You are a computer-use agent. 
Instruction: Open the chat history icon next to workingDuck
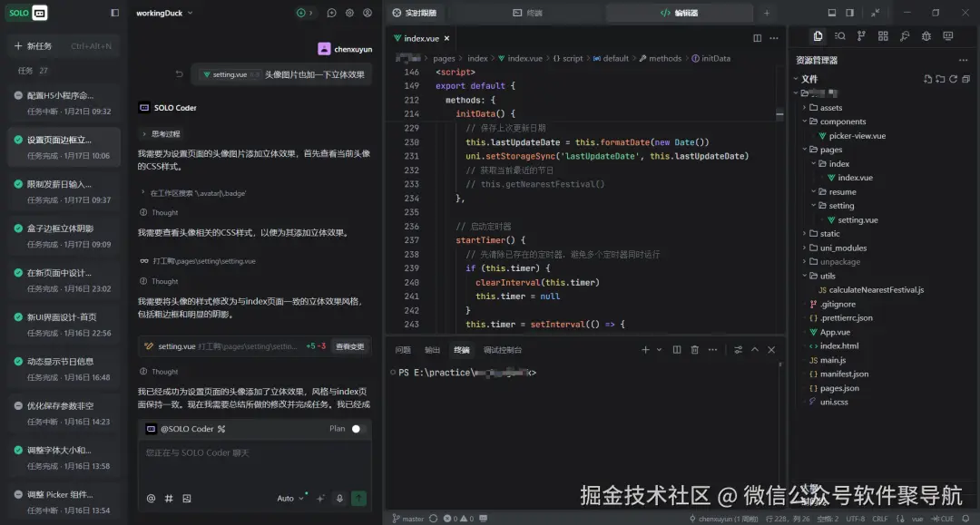coord(331,13)
